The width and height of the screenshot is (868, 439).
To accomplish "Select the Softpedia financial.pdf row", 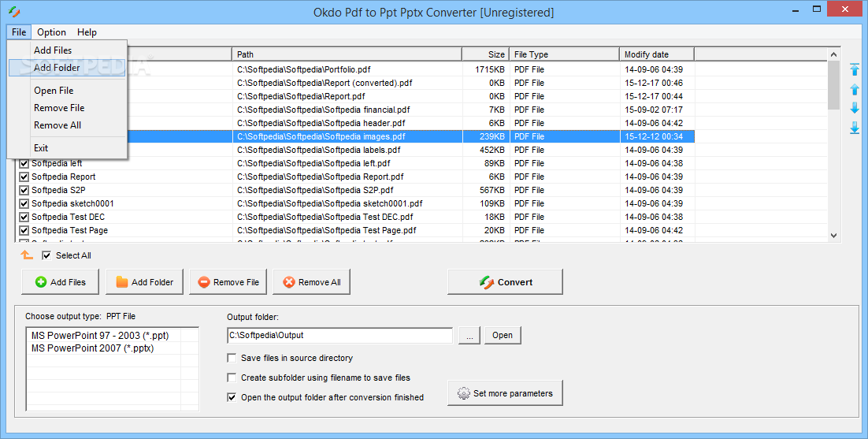I will [x=323, y=110].
